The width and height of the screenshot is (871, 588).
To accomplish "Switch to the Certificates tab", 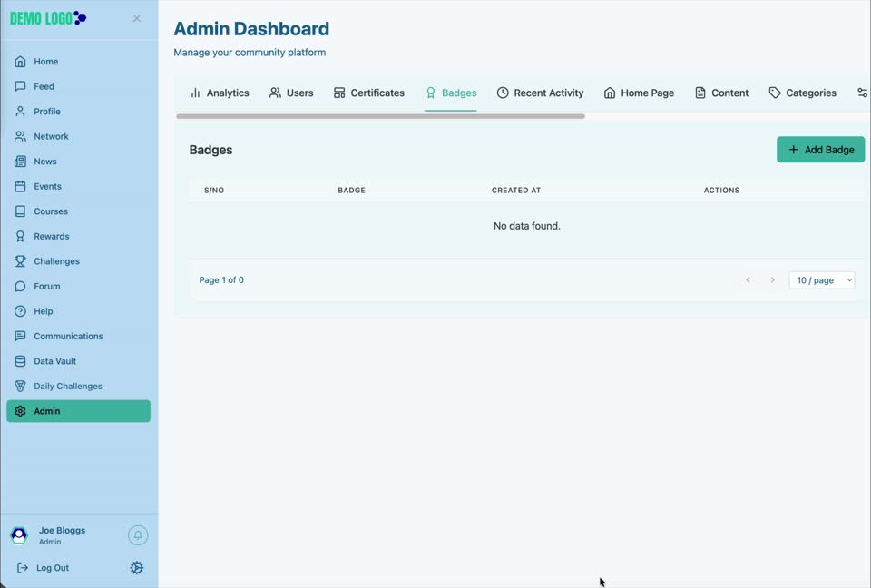I will click(369, 93).
